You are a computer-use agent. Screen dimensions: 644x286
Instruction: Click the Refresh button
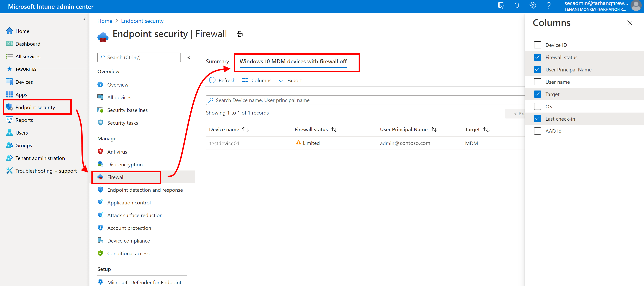(222, 80)
